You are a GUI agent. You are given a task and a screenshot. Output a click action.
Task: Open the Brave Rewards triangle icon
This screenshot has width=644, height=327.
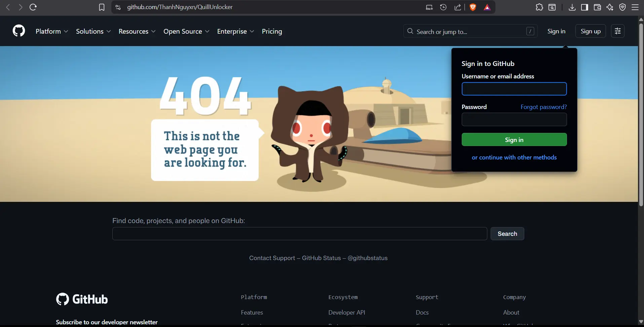click(x=487, y=7)
